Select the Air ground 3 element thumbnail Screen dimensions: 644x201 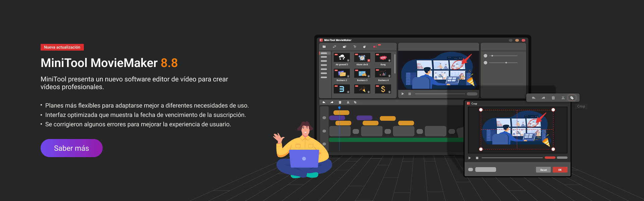point(342,58)
